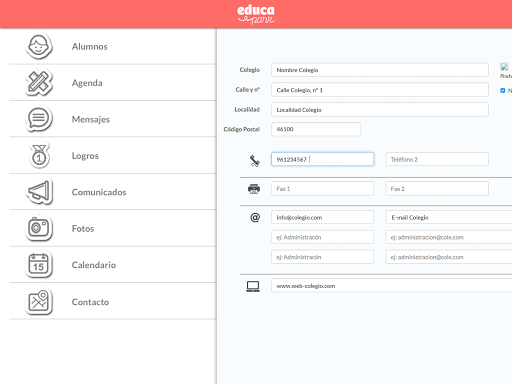Open the Alumnos face icon
Image resolution: width=512 pixels, height=384 pixels.
point(39,46)
